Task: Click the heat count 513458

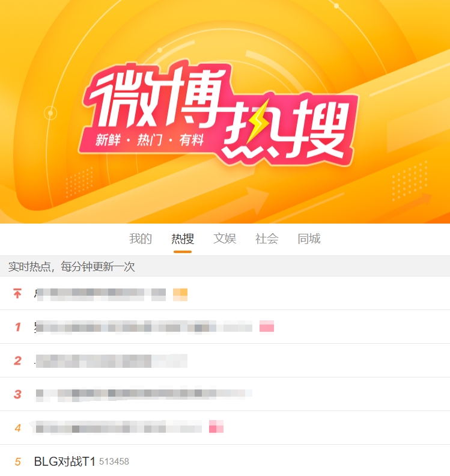Action: point(114,462)
